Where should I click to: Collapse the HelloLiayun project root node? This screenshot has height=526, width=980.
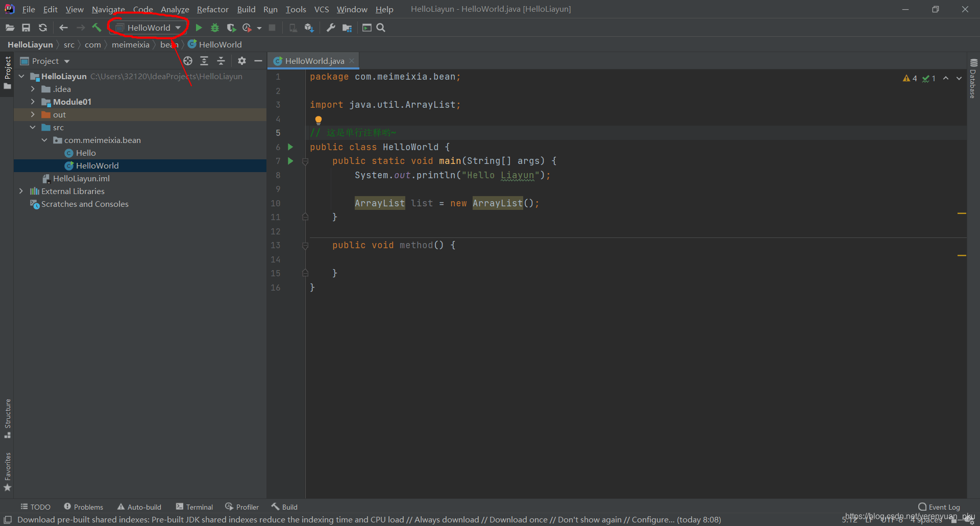[x=21, y=76]
